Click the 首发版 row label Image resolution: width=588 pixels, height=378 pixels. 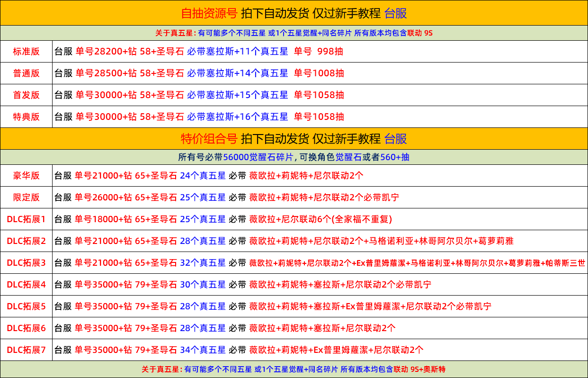click(26, 95)
